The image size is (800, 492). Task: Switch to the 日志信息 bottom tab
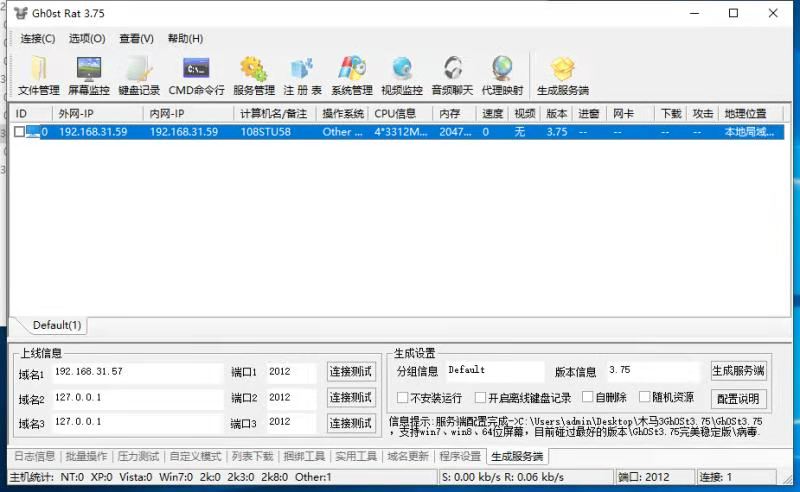[x=34, y=456]
